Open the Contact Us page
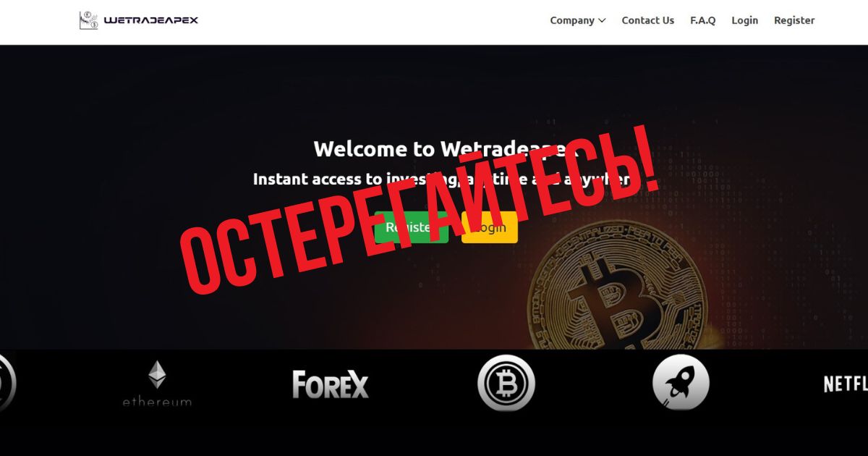 click(x=647, y=20)
